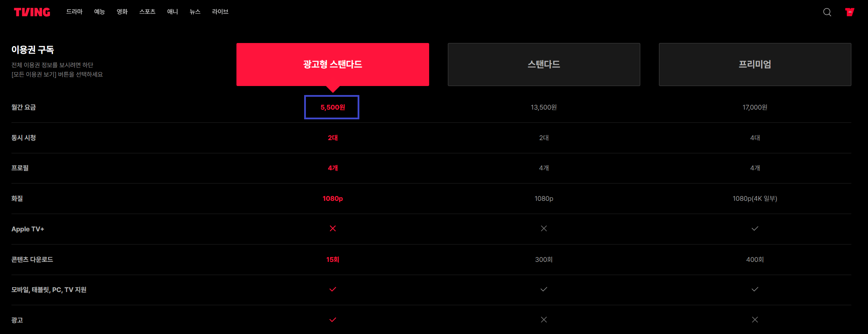Click the 17,000원 premium price
This screenshot has height=334, width=868.
click(755, 108)
